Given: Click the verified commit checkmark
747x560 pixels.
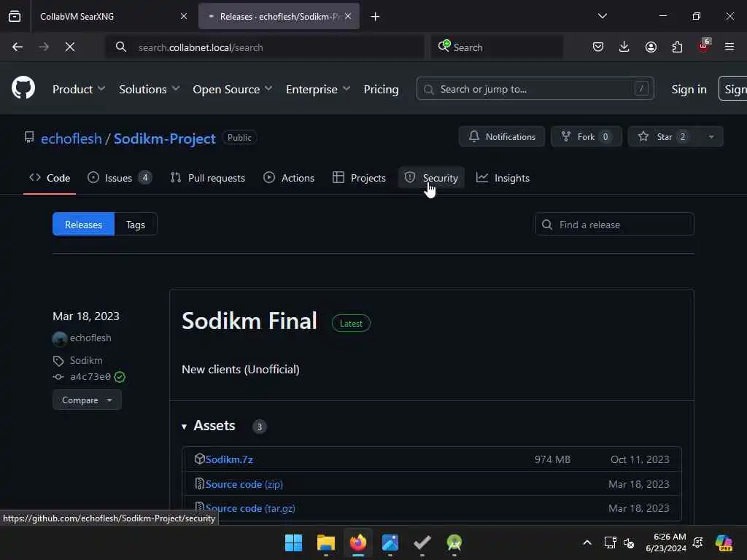Looking at the screenshot, I should [120, 377].
